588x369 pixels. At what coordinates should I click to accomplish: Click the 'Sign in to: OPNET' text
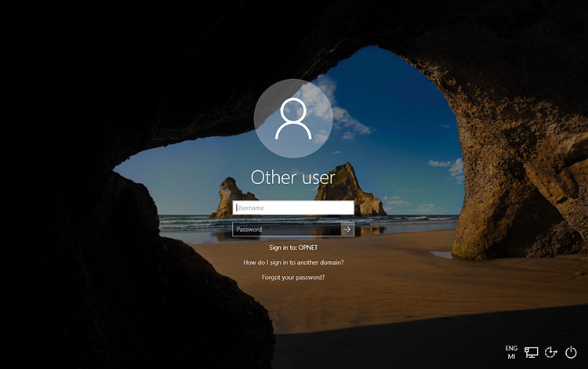[x=293, y=248]
